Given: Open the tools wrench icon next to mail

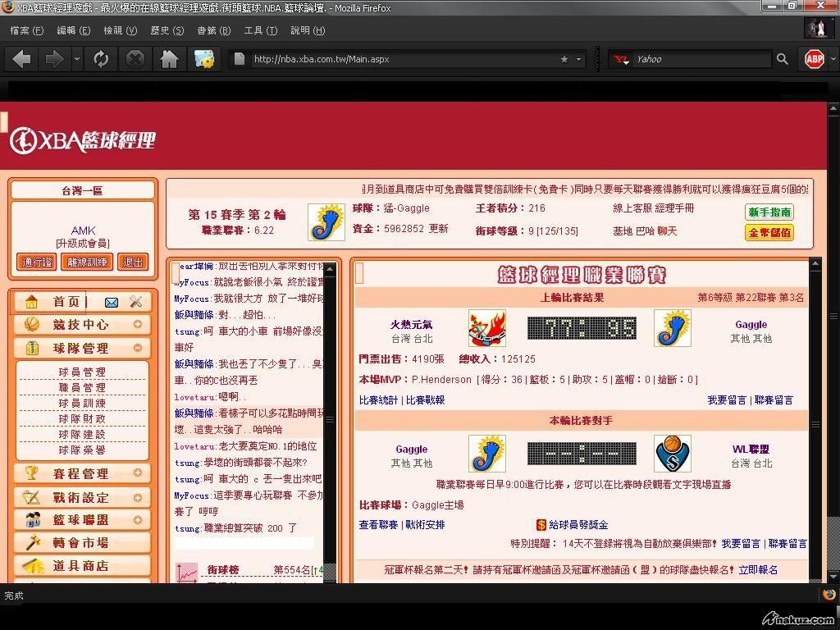Looking at the screenshot, I should (x=135, y=302).
